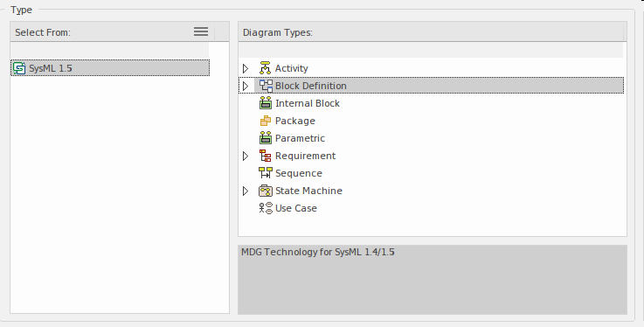Click the Sequence diagram icon
The height and width of the screenshot is (327, 644).
[266, 173]
